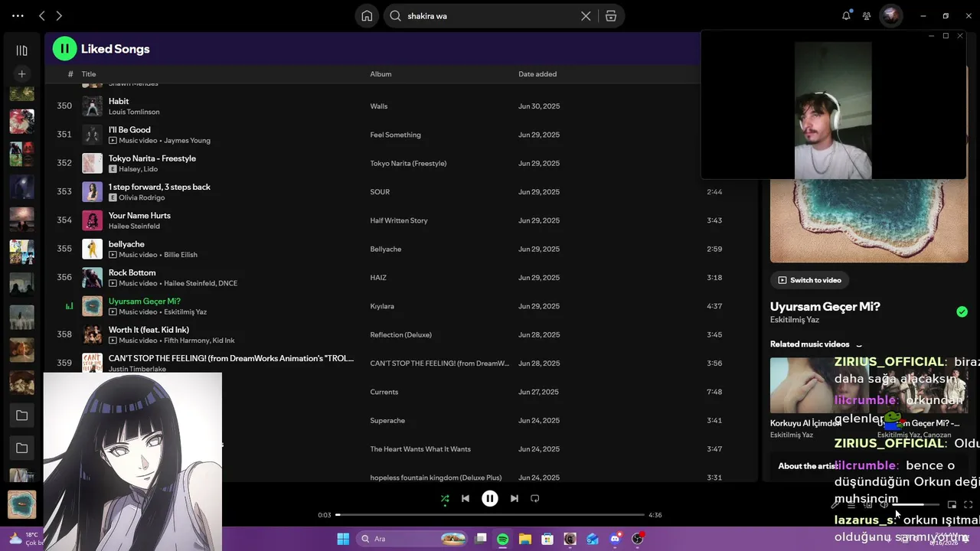Open the album 'SOUR'
The image size is (980, 551).
(x=380, y=192)
